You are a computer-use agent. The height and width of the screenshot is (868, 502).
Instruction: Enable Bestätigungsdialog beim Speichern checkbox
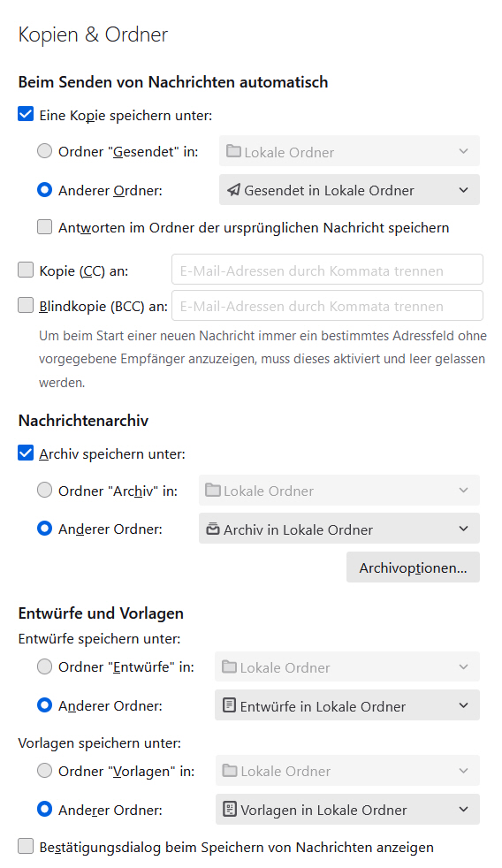pyautogui.click(x=26, y=847)
